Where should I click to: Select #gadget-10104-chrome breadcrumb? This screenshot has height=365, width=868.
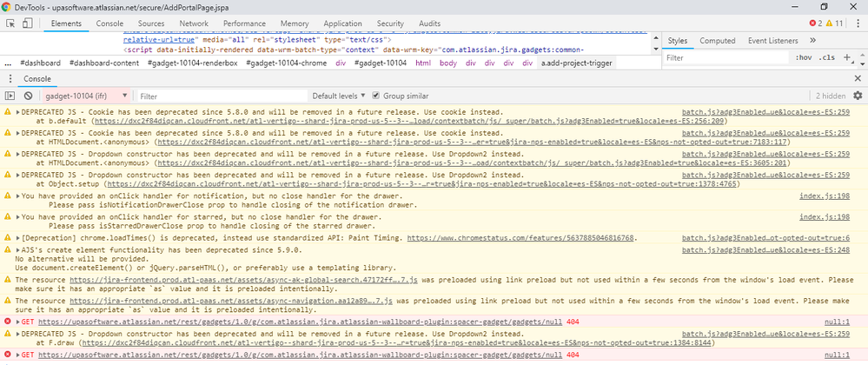point(286,63)
